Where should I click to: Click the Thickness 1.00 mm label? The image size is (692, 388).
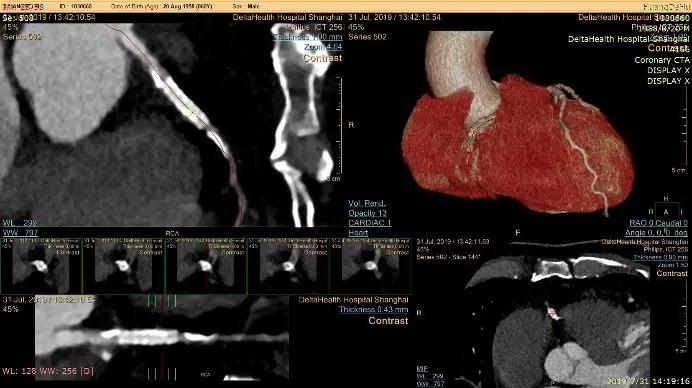pyautogui.click(x=307, y=37)
